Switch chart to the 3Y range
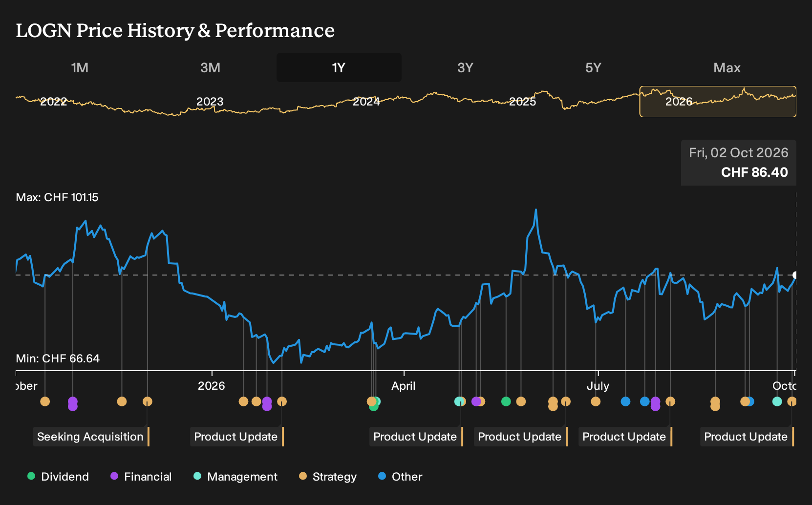 [x=465, y=67]
